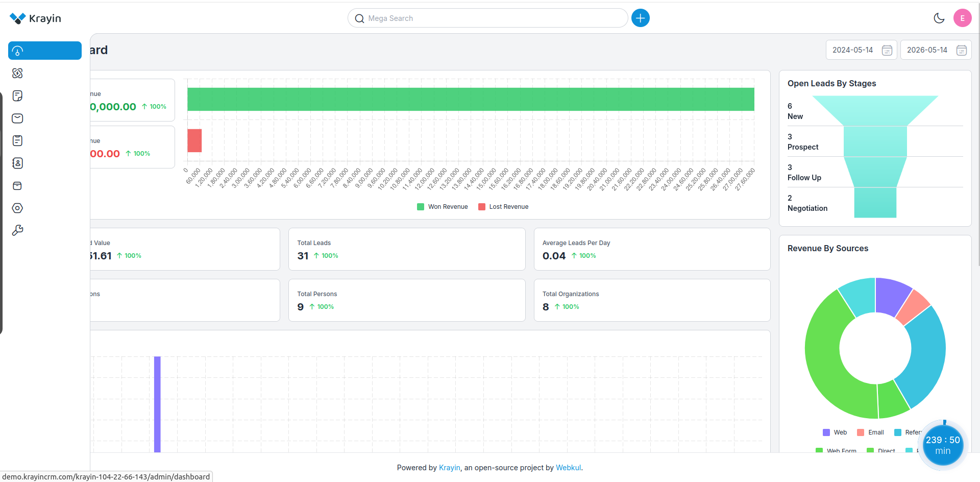Click the Average Leads Per Day label
Viewport: 980px width, 482px height.
(x=576, y=243)
